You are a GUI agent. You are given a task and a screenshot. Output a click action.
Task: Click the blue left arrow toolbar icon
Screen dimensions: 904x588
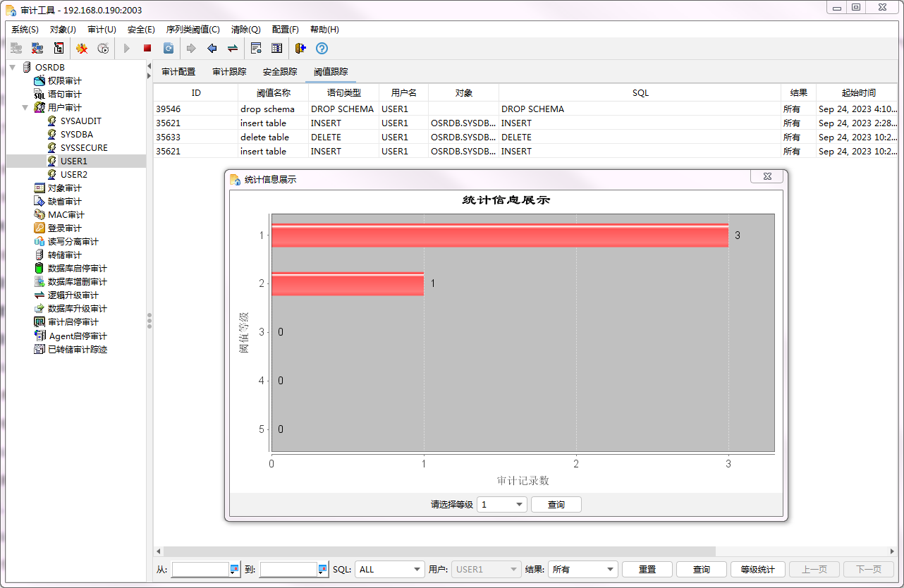click(x=212, y=49)
